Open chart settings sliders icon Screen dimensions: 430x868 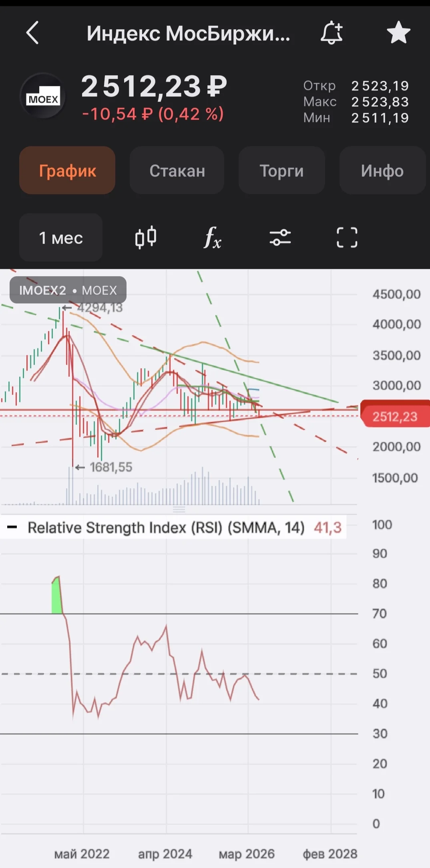[280, 238]
